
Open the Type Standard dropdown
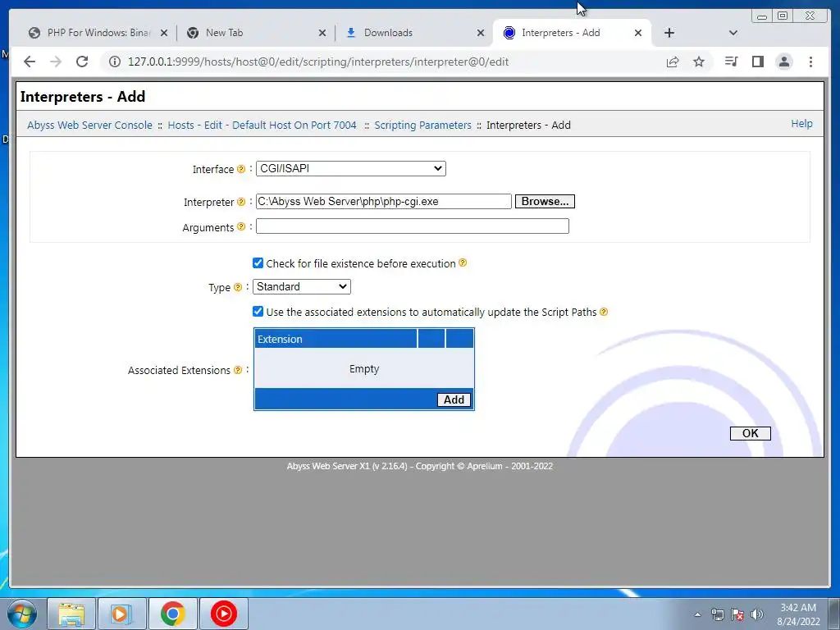[x=302, y=286]
